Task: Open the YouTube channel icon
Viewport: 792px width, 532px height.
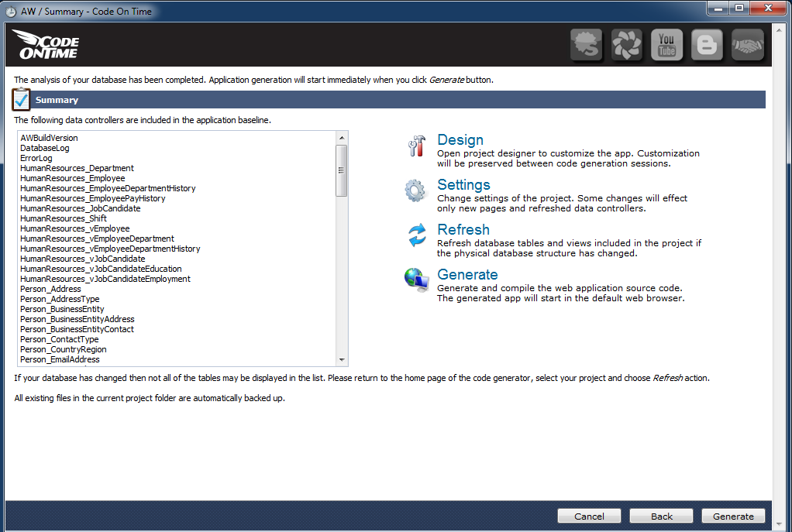Action: coord(666,45)
